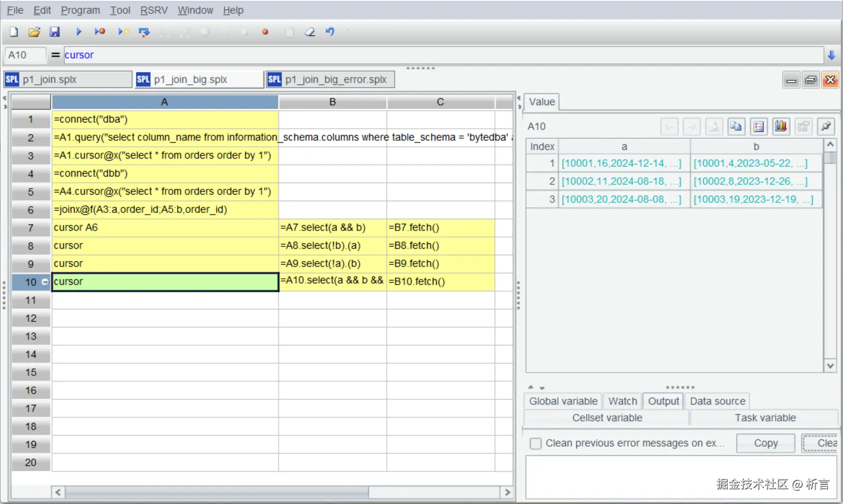Select cell C10 =B10.fetch()
The width and height of the screenshot is (843, 504).
(x=440, y=282)
